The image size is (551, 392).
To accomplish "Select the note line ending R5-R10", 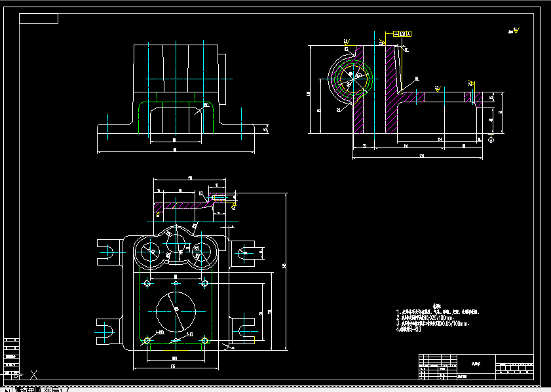I will coord(409,330).
